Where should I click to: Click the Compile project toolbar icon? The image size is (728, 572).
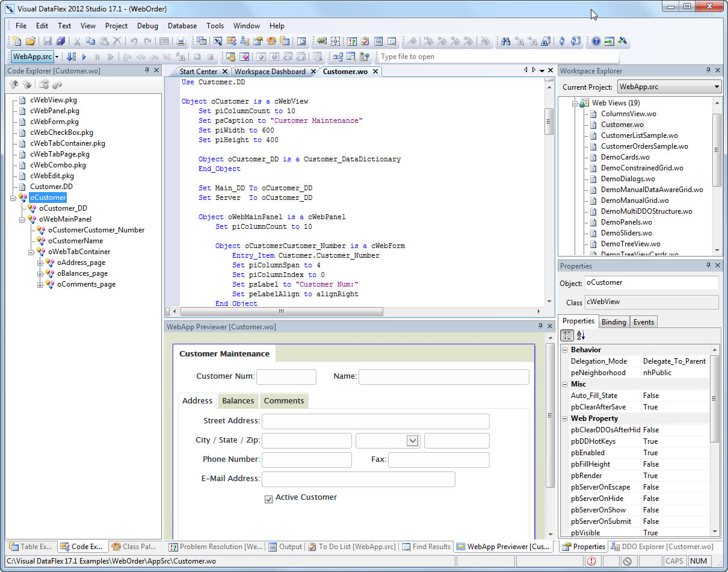[71, 57]
